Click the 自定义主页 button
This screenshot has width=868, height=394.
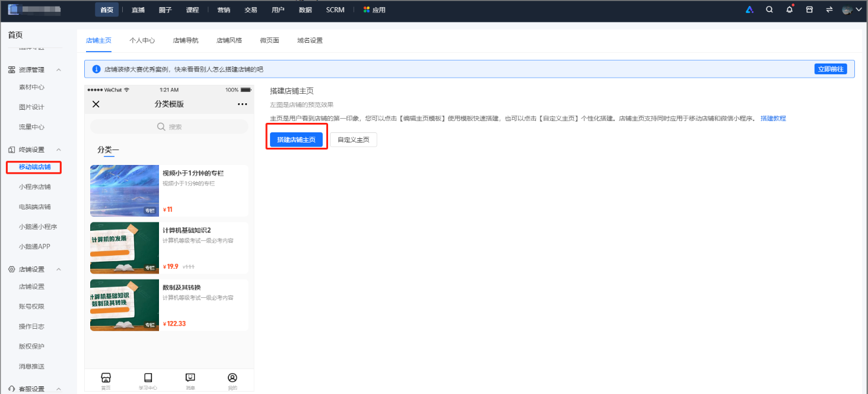pos(353,140)
